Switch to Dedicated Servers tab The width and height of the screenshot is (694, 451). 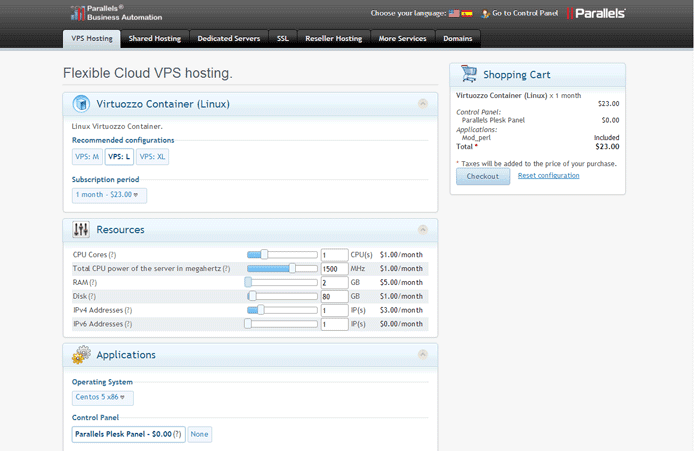pos(229,39)
